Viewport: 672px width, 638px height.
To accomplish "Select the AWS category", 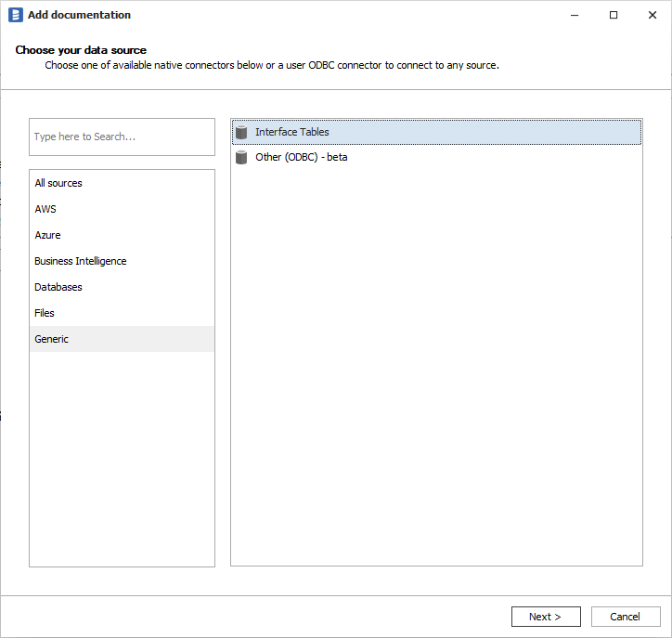I will 45,209.
